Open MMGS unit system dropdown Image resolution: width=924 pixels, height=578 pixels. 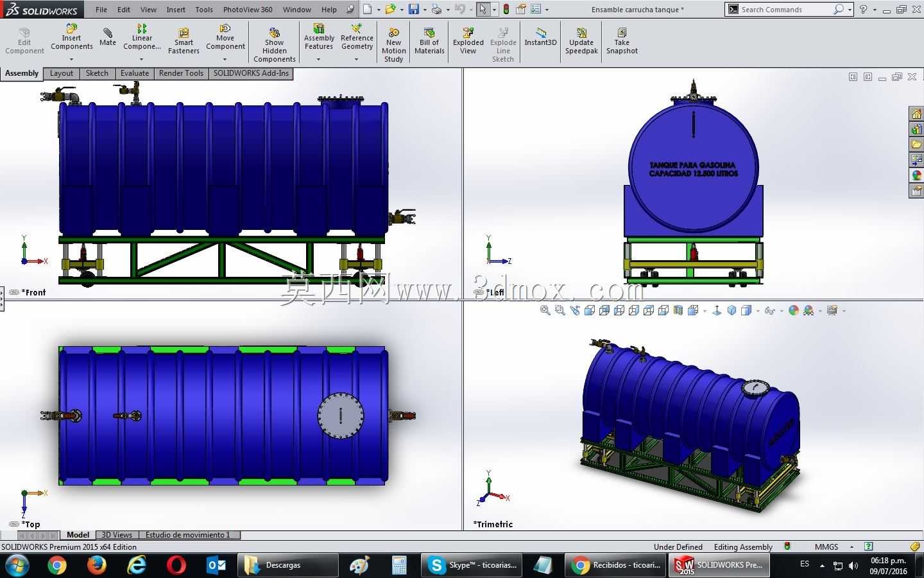(852, 547)
